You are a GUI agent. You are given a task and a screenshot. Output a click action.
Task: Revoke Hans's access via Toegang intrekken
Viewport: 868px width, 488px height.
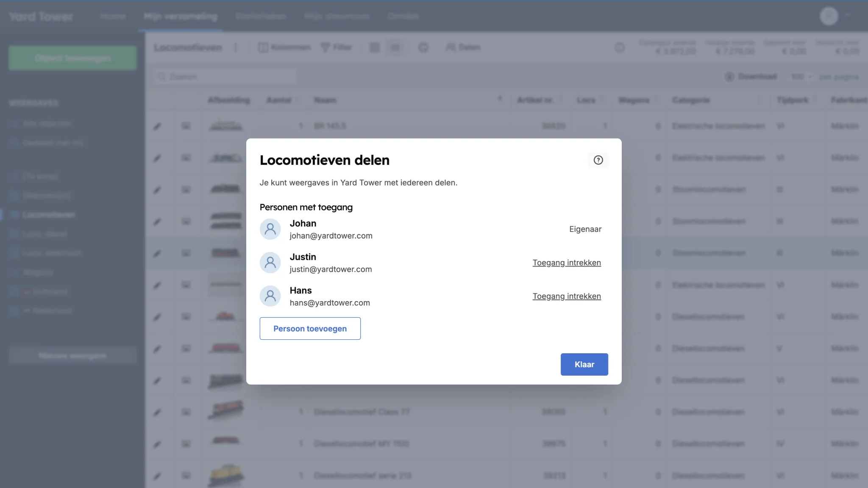tap(567, 296)
